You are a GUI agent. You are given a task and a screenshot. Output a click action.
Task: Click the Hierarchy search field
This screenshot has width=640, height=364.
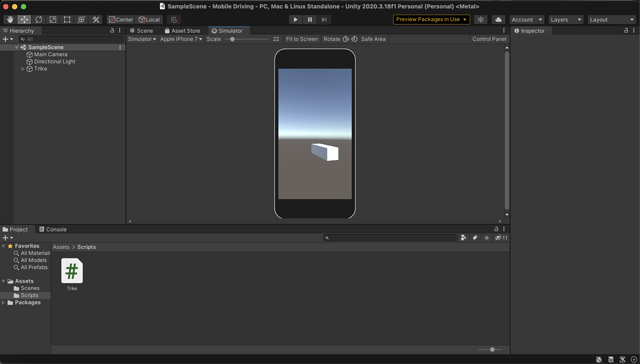(x=71, y=39)
